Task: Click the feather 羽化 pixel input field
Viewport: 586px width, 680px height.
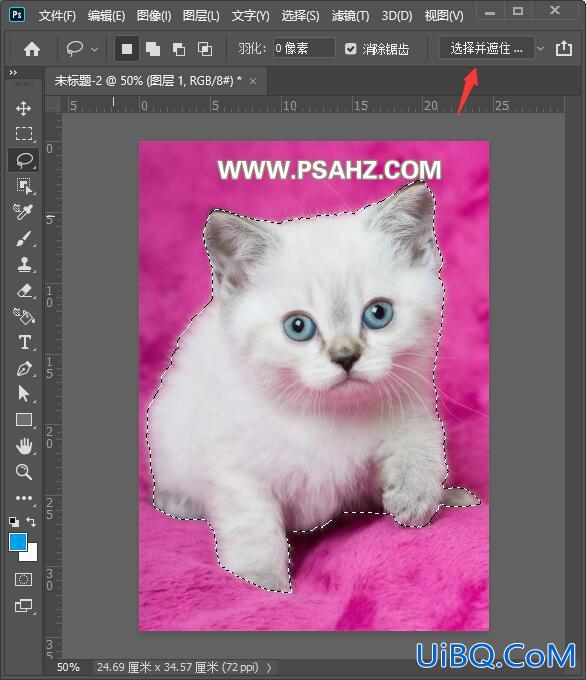Action: tap(304, 48)
